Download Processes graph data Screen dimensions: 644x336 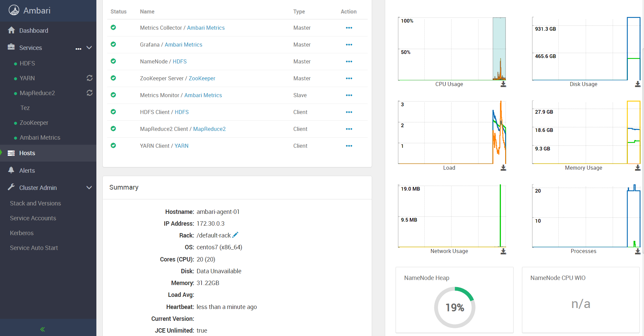638,251
